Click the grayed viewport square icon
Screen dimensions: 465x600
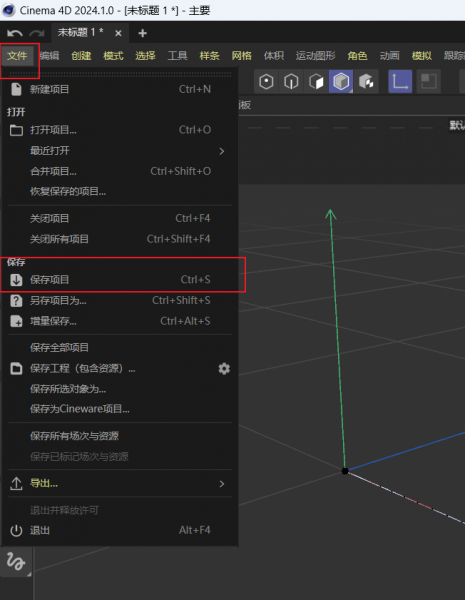(428, 82)
